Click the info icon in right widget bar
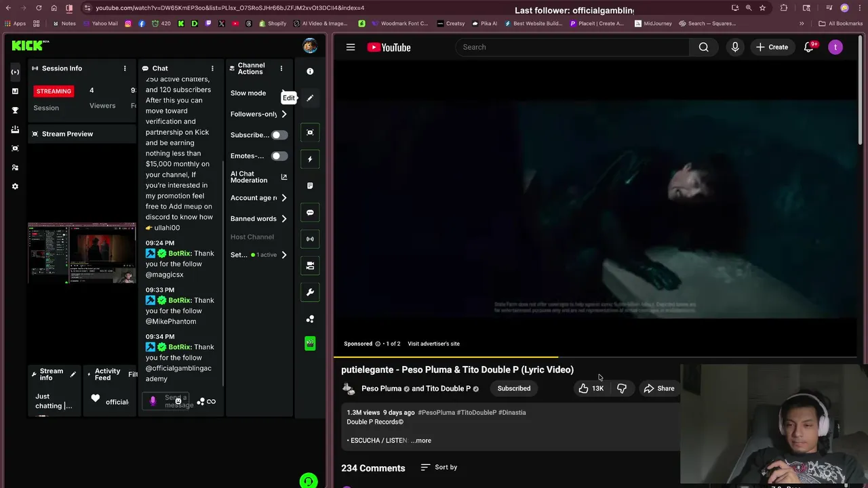Image resolution: width=868 pixels, height=488 pixels. pyautogui.click(x=310, y=71)
